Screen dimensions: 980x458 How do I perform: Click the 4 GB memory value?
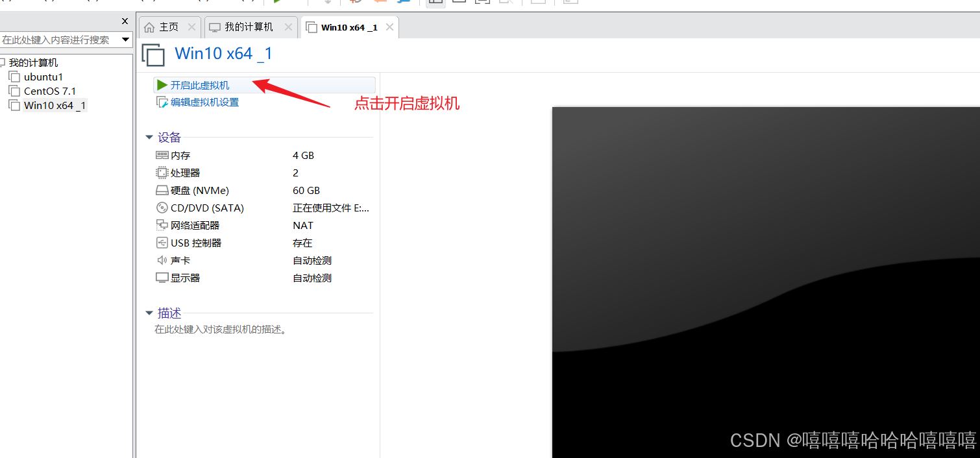[x=303, y=156]
